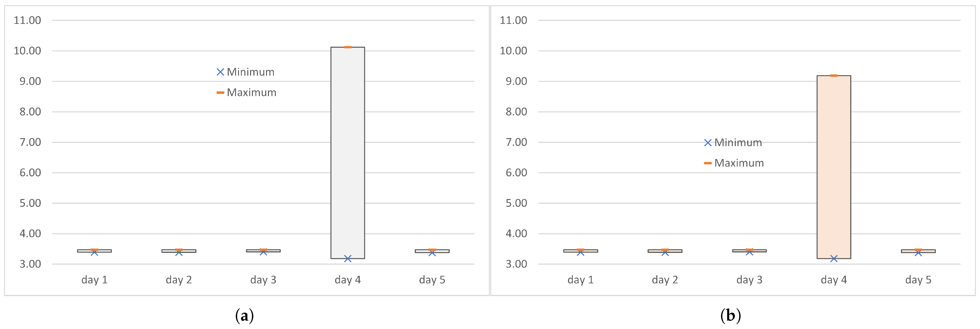The height and width of the screenshot is (329, 980).
Task: Click the orange Maximum legend dash in chart a
Action: click(220, 92)
